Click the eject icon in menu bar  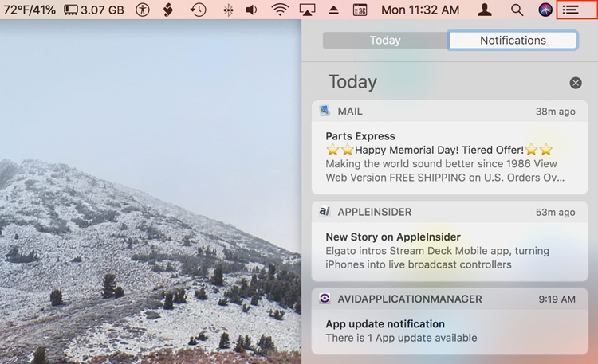(x=334, y=10)
